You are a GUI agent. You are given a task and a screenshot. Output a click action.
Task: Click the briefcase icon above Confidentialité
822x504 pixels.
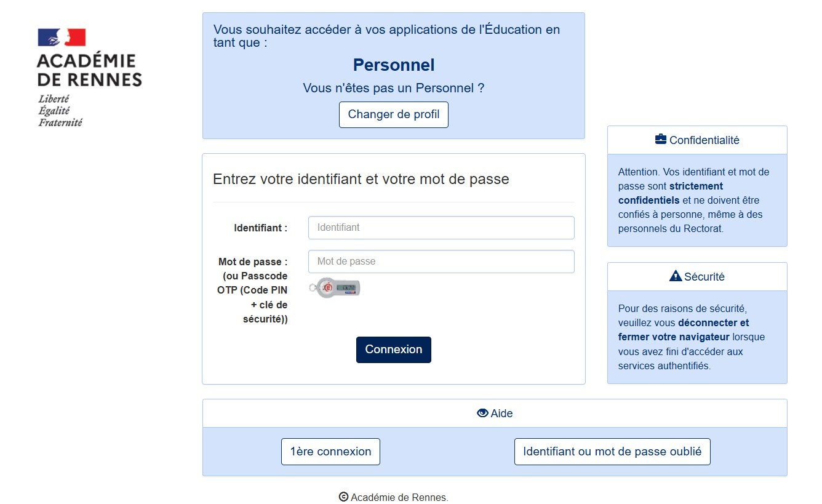[660, 139]
